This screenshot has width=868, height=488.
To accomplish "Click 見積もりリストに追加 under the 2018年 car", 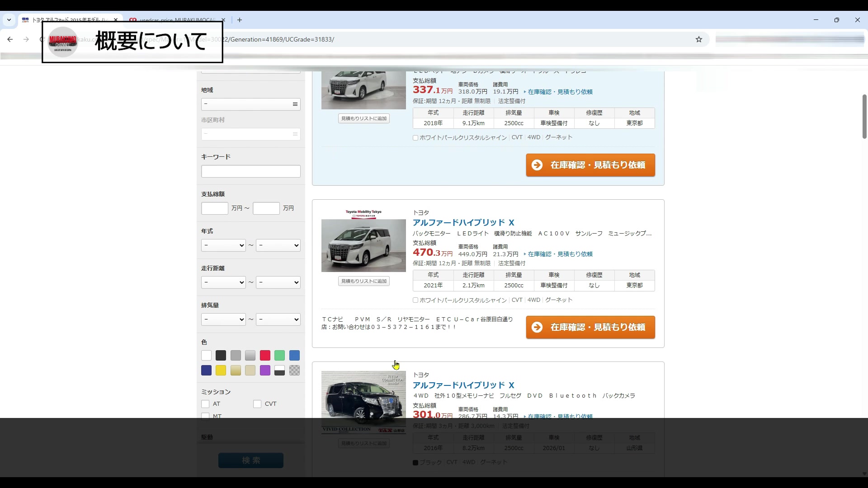I will [x=364, y=118].
